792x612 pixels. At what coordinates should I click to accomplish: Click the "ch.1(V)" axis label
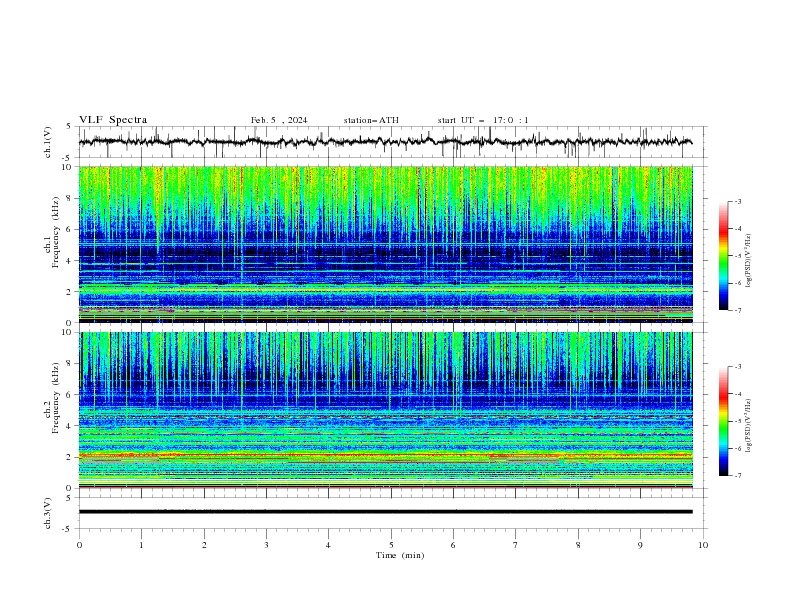48,142
